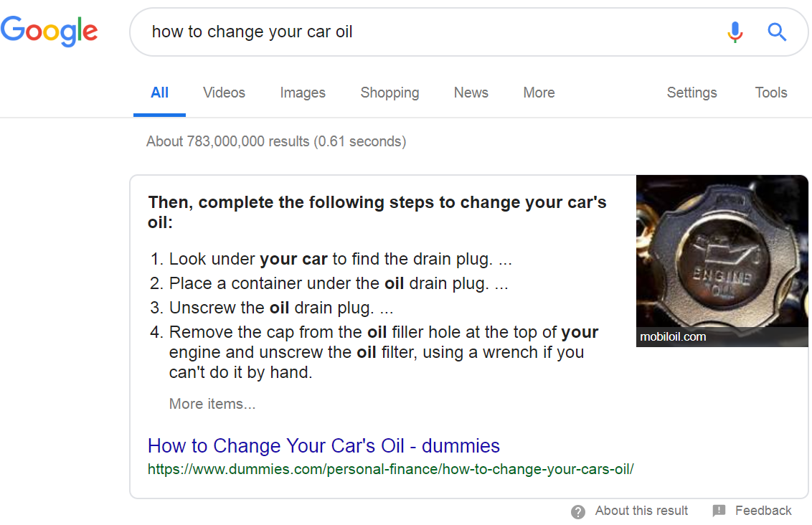Click the Feedback flag icon

coord(719,511)
